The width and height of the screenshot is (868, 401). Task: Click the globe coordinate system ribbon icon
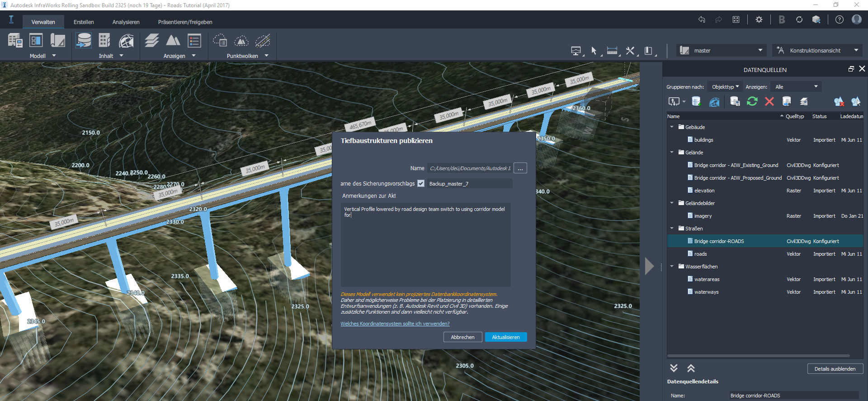[x=126, y=41]
